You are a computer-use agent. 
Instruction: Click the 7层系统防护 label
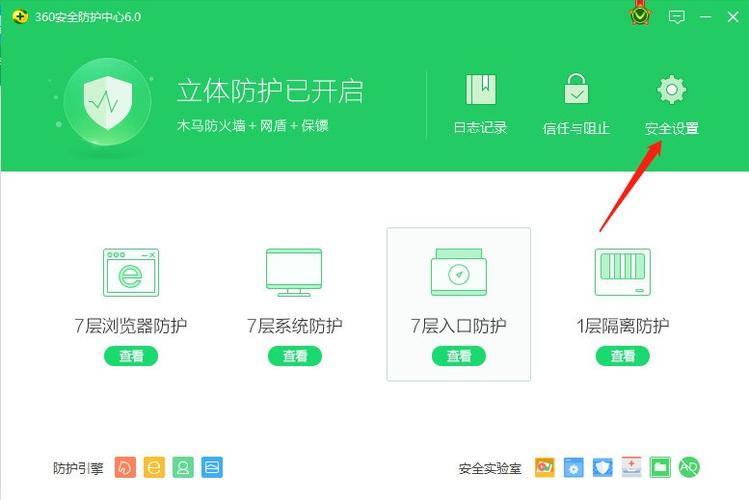[x=294, y=326]
